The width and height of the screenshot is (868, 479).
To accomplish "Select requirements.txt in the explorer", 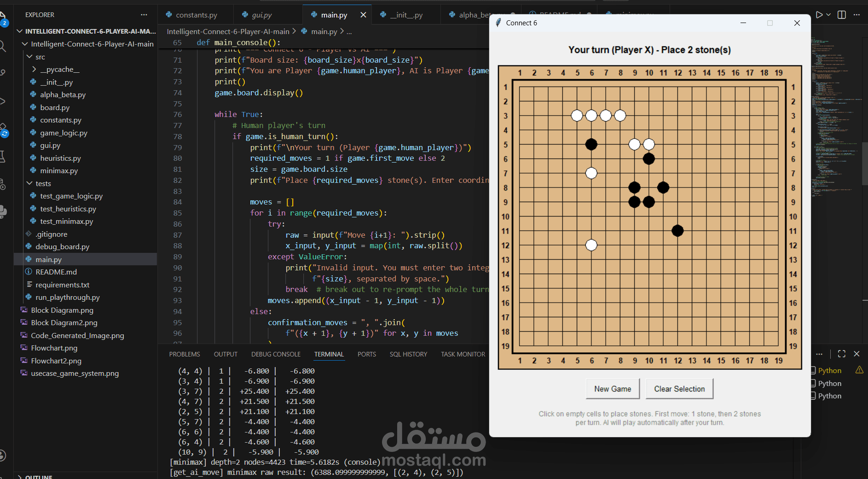I will [63, 285].
